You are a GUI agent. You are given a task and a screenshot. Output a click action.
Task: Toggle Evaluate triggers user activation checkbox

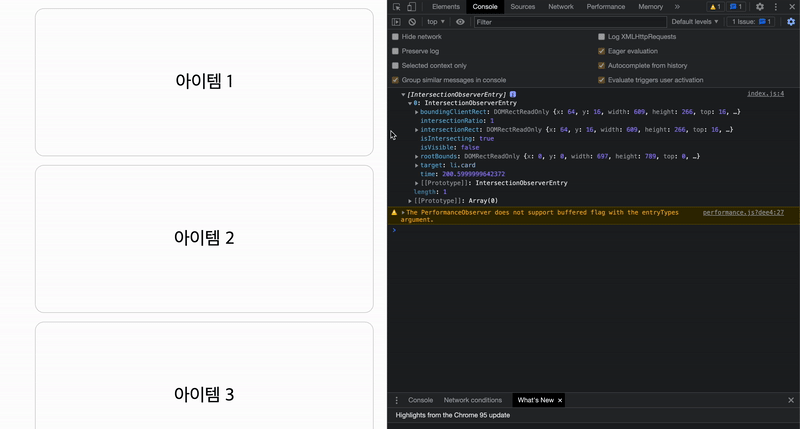coord(601,80)
